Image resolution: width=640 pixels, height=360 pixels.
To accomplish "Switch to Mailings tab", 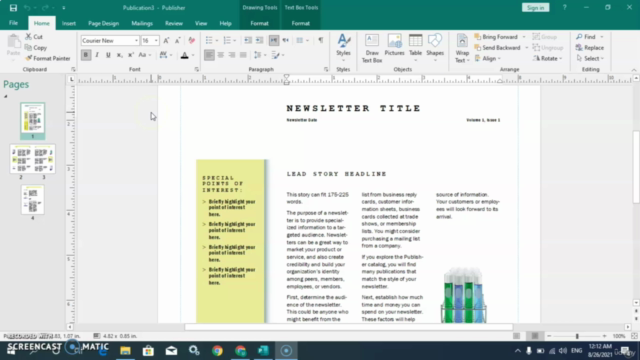I will click(x=142, y=23).
